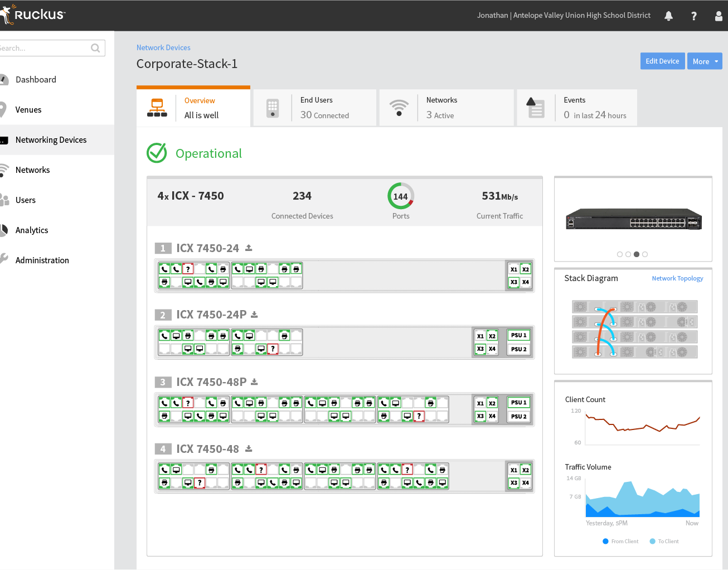Click the ICX 7450-24 unit heading
The height and width of the screenshot is (570, 728).
(207, 248)
